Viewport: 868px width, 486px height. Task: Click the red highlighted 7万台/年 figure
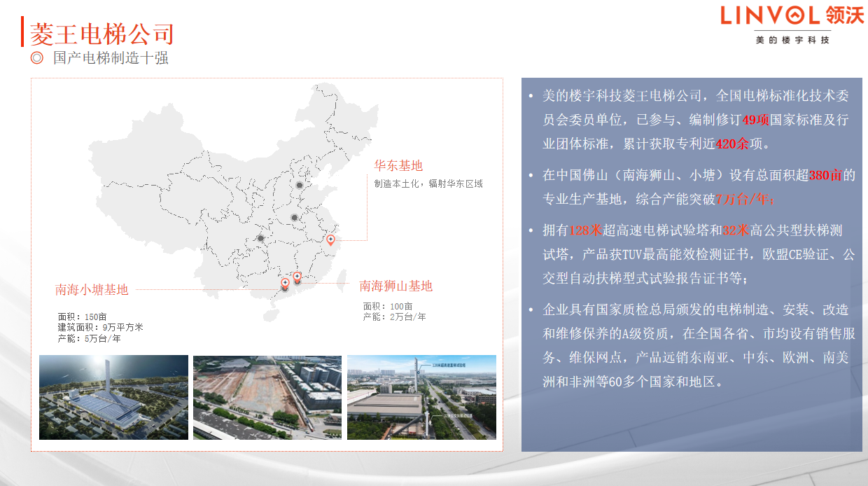tap(743, 199)
